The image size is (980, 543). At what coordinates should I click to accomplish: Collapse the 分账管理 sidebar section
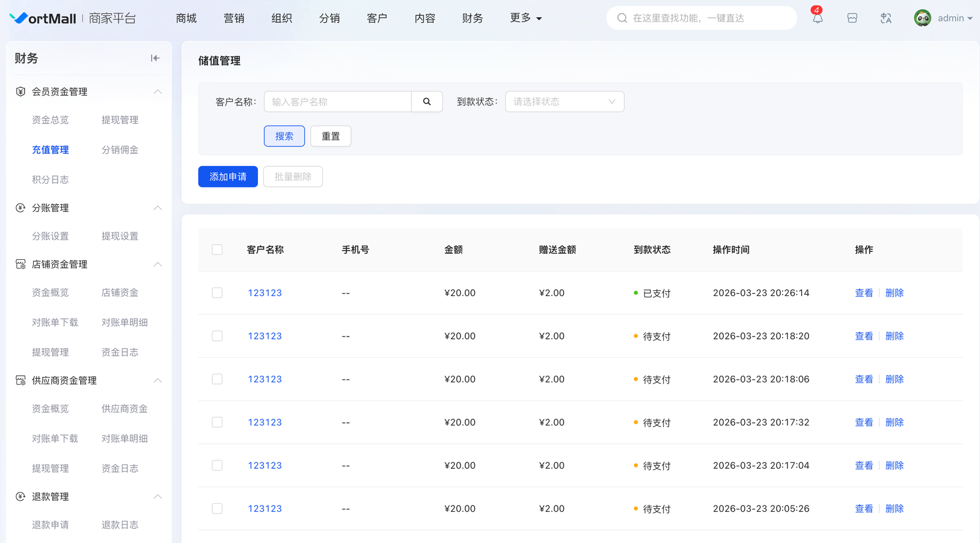click(x=157, y=208)
